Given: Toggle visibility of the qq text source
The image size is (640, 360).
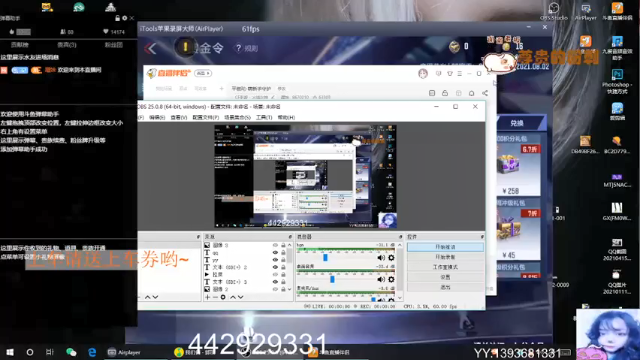Looking at the screenshot, I should (275, 253).
